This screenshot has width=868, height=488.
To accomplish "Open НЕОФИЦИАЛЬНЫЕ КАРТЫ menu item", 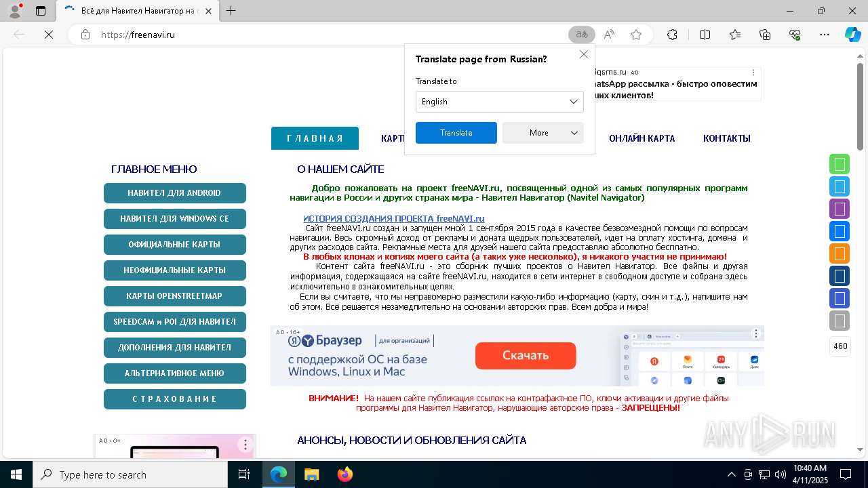I will pyautogui.click(x=175, y=270).
